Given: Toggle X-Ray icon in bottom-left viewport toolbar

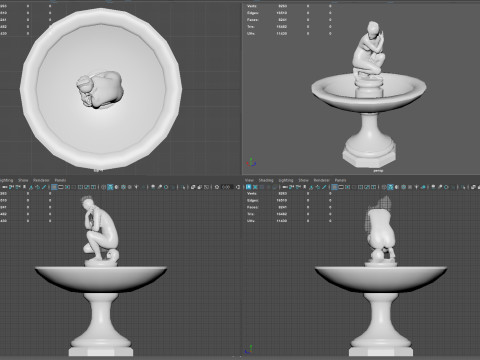Looking at the screenshot, I should (x=193, y=187).
